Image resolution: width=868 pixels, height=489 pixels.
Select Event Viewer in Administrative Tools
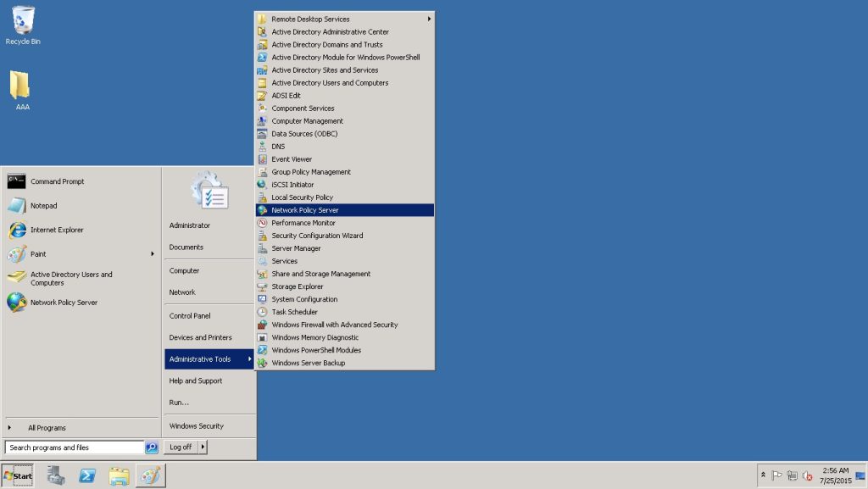click(292, 159)
